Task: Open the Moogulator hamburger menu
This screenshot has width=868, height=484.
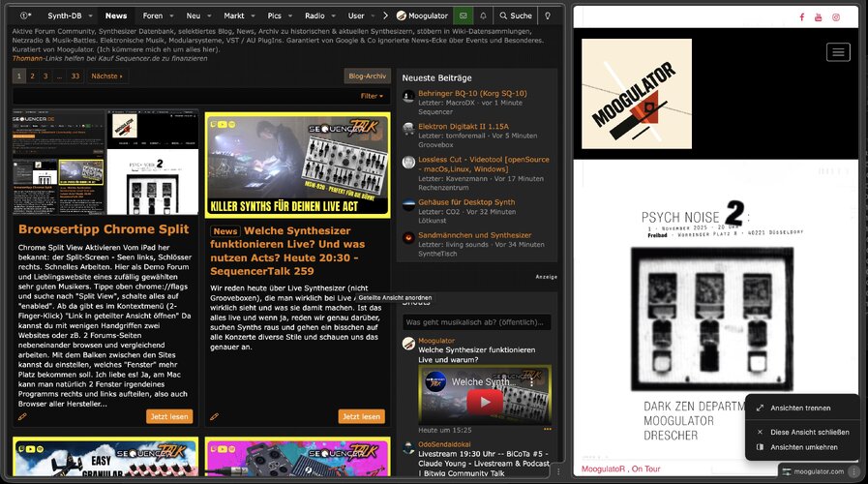Action: point(838,52)
